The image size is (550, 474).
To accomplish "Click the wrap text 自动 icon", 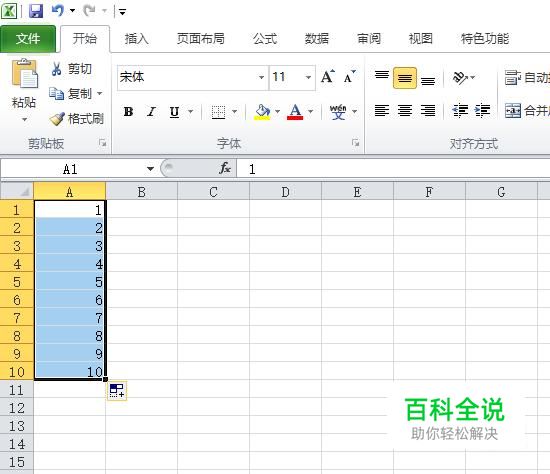I will (x=512, y=78).
